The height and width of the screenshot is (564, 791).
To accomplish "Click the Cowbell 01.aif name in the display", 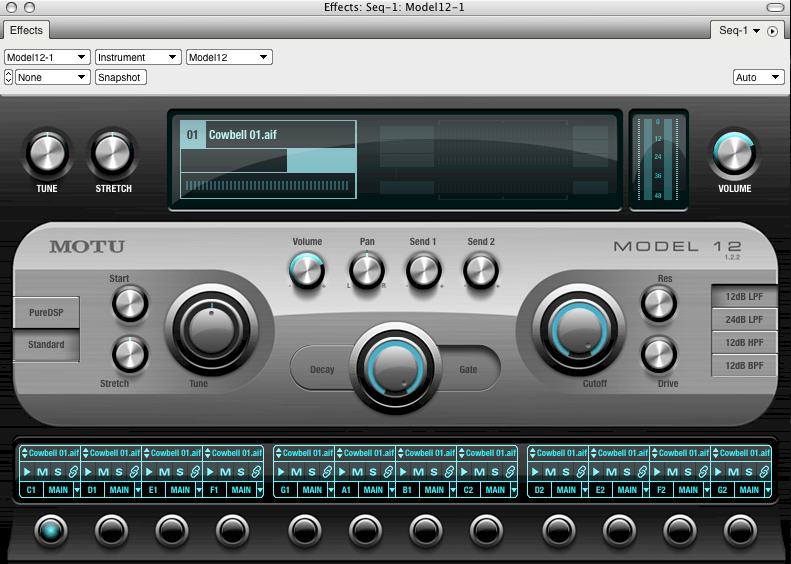I will pos(243,135).
